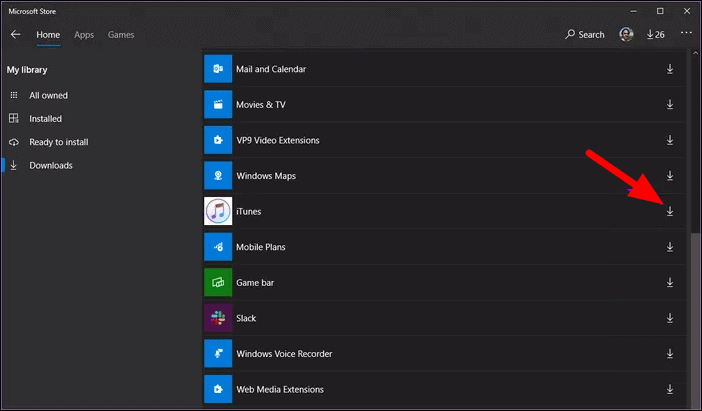Open the iTunes app icon
Image resolution: width=702 pixels, height=411 pixels.
[x=218, y=211]
